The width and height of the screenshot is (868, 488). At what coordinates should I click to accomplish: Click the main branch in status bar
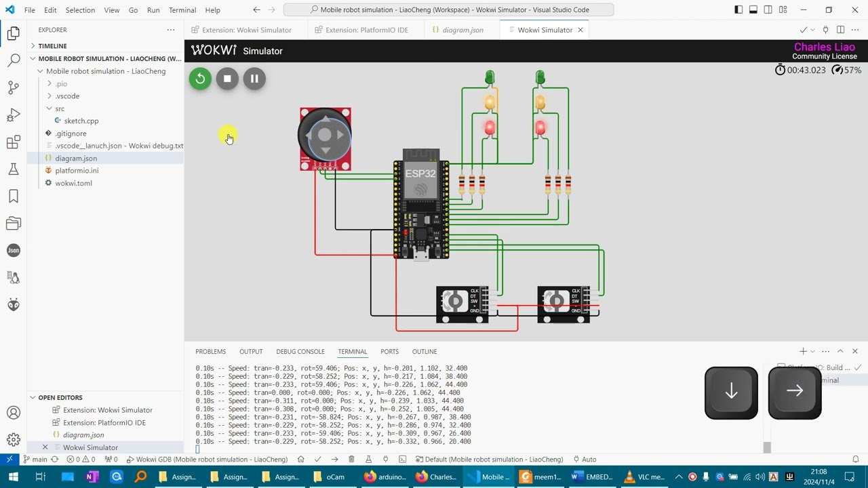(x=35, y=460)
